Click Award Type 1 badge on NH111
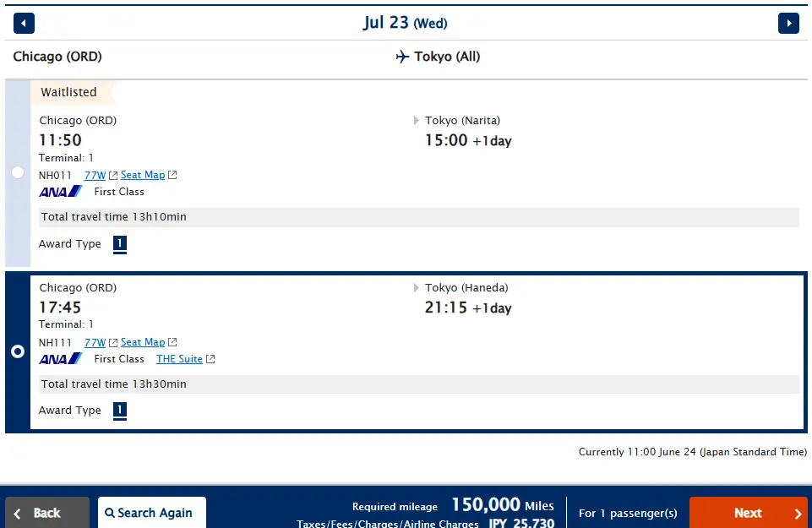This screenshot has height=528, width=812. 120,411
